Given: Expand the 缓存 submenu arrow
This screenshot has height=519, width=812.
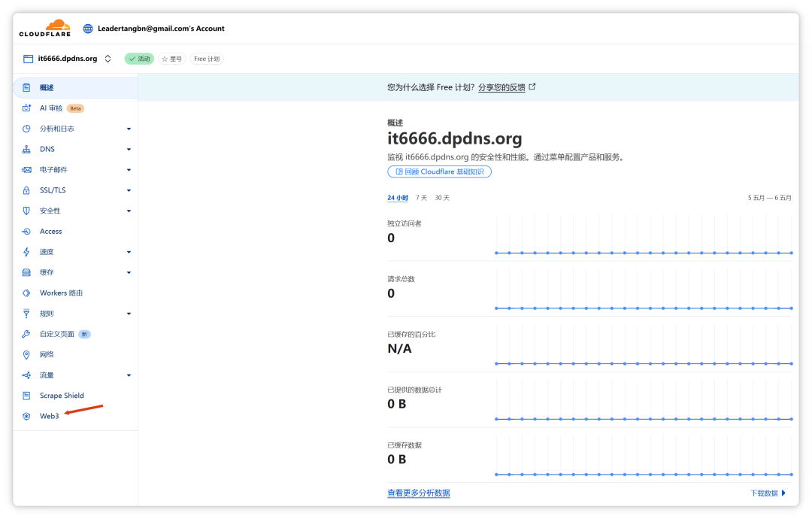Looking at the screenshot, I should pyautogui.click(x=129, y=272).
